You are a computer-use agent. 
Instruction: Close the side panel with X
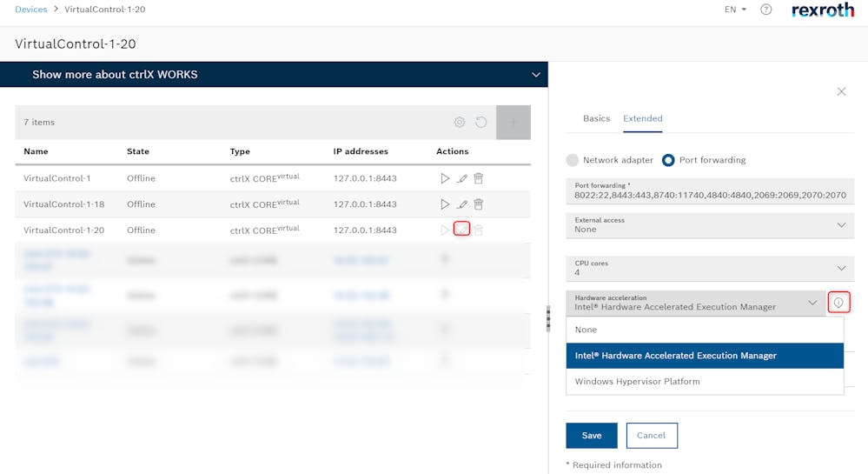[x=841, y=91]
